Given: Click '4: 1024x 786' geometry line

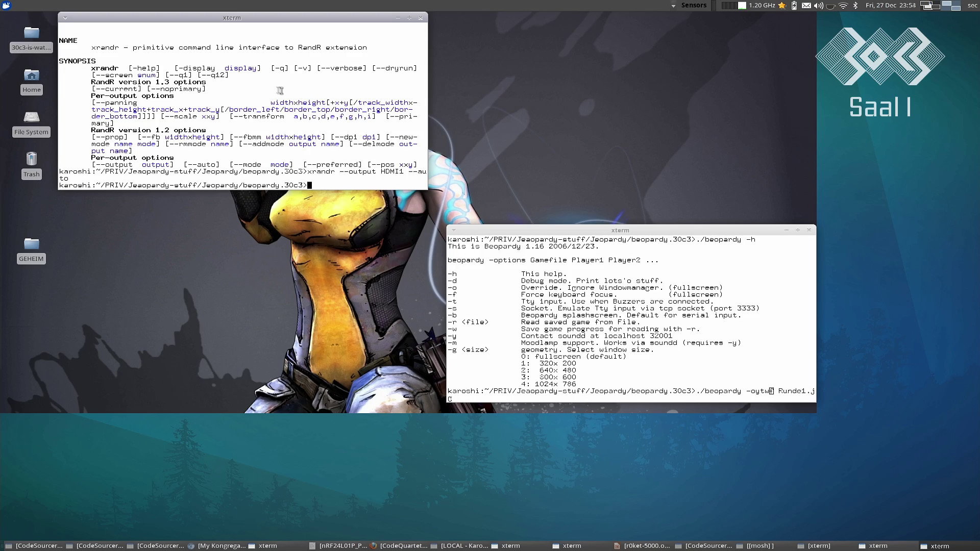Looking at the screenshot, I should pos(549,384).
